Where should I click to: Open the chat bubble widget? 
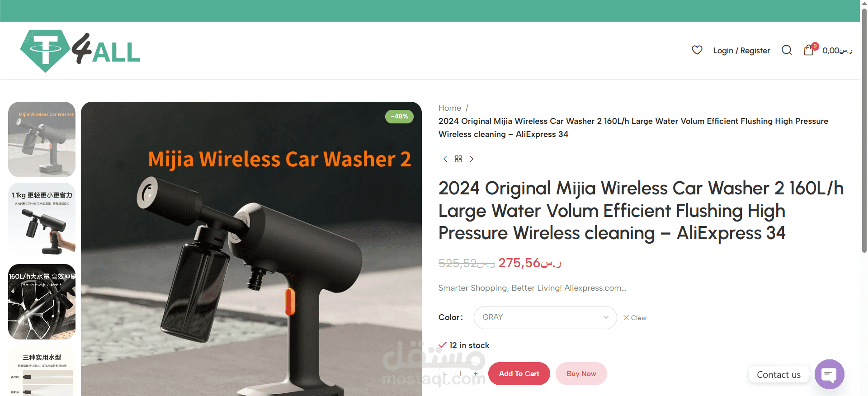tap(829, 374)
